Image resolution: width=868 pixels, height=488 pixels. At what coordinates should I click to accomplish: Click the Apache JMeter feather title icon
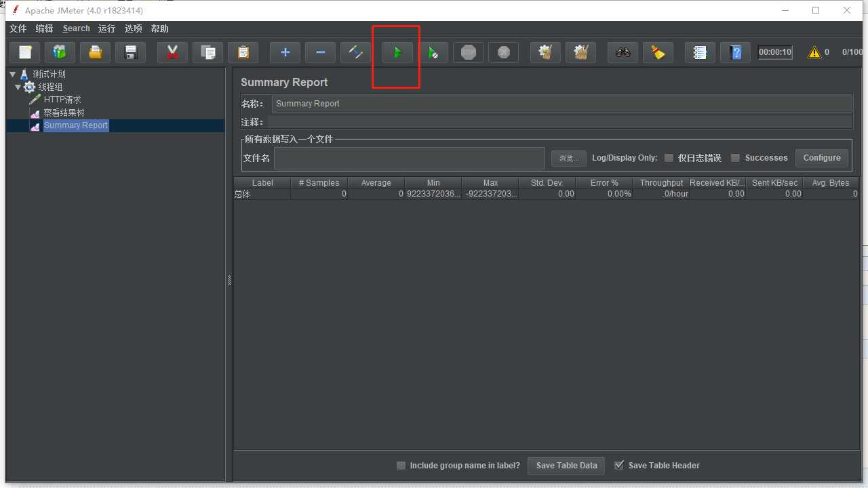coord(14,10)
